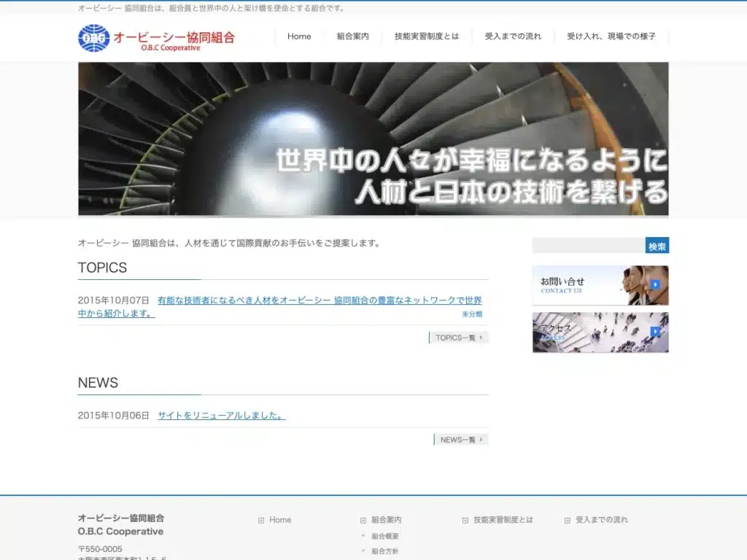This screenshot has width=747, height=560.
Task: Open the 組合案内 navigation menu item
Action: [352, 36]
